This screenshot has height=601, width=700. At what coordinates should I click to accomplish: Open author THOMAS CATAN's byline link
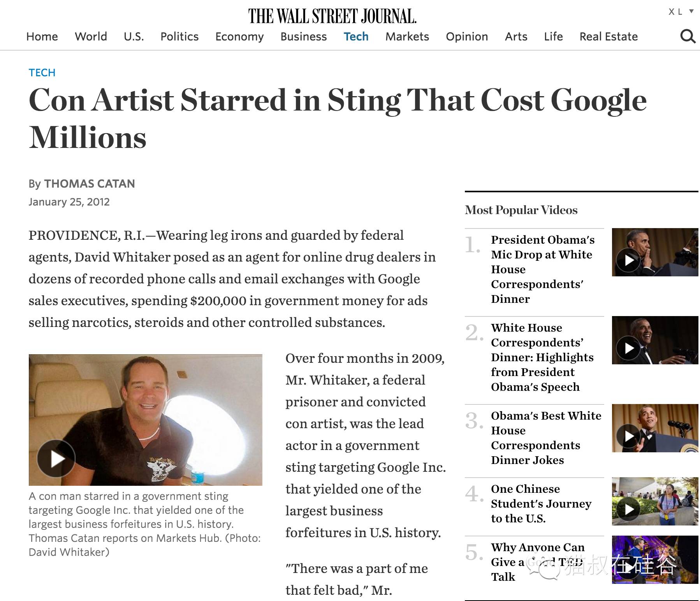point(89,184)
